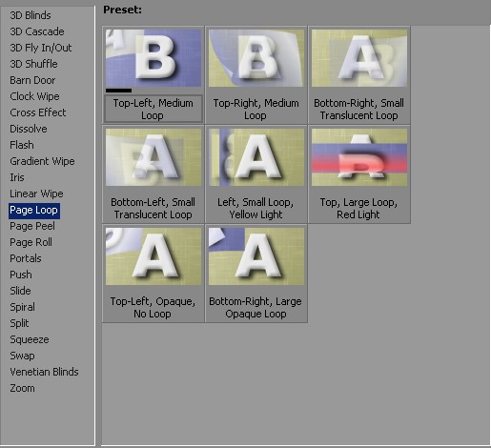Choose the Page Roll transition
This screenshot has height=448, width=491.
[x=31, y=242]
